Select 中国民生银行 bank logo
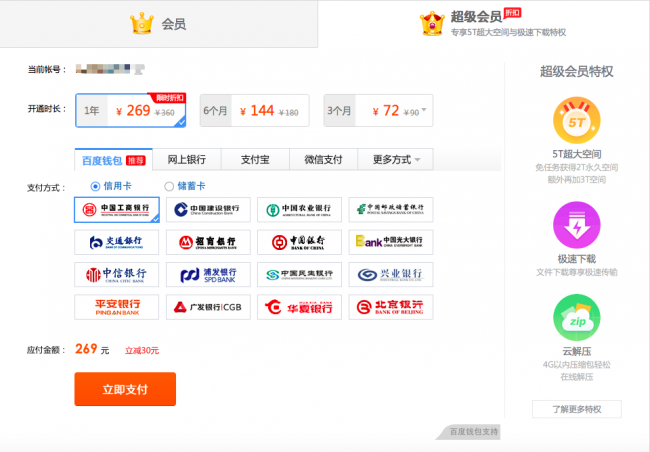Viewport: 650px width, 452px height. click(299, 275)
